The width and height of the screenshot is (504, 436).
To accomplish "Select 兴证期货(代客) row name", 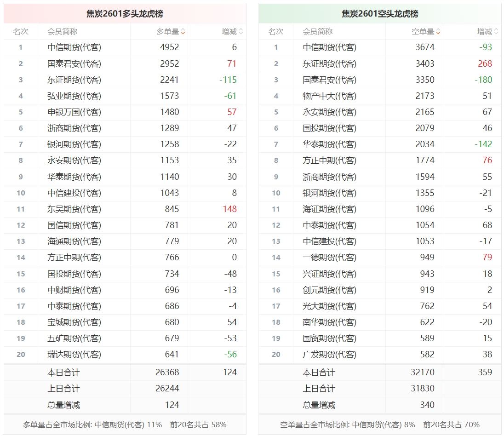I will tap(329, 274).
